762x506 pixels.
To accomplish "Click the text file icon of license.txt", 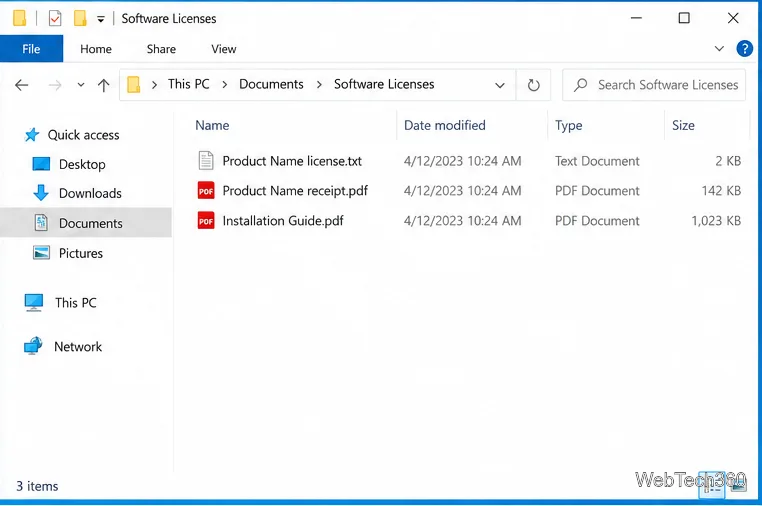I will pyautogui.click(x=206, y=160).
